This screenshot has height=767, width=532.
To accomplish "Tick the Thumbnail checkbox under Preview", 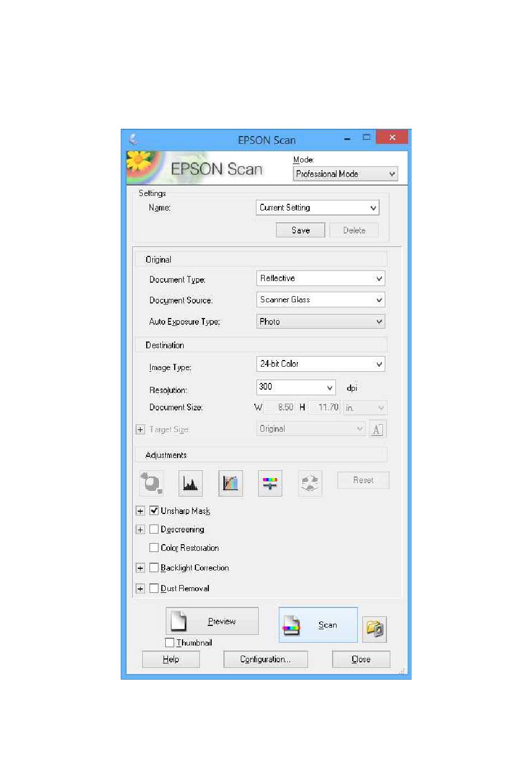I will pos(170,643).
